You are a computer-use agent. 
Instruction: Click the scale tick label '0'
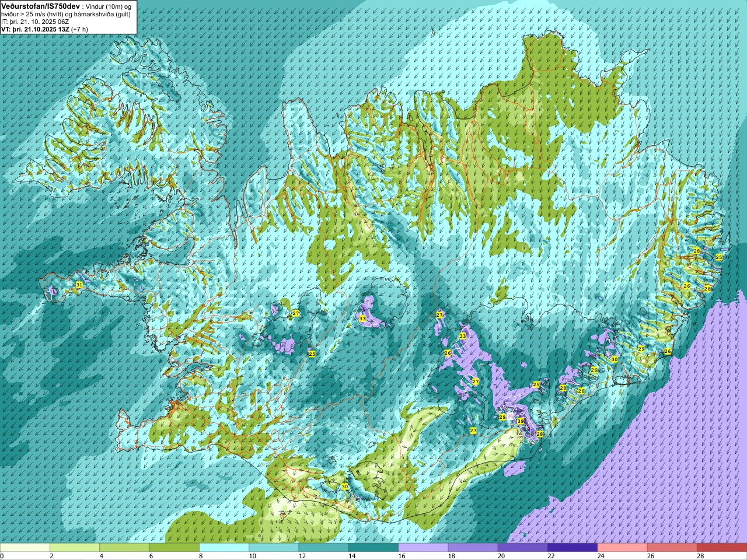point(2,556)
